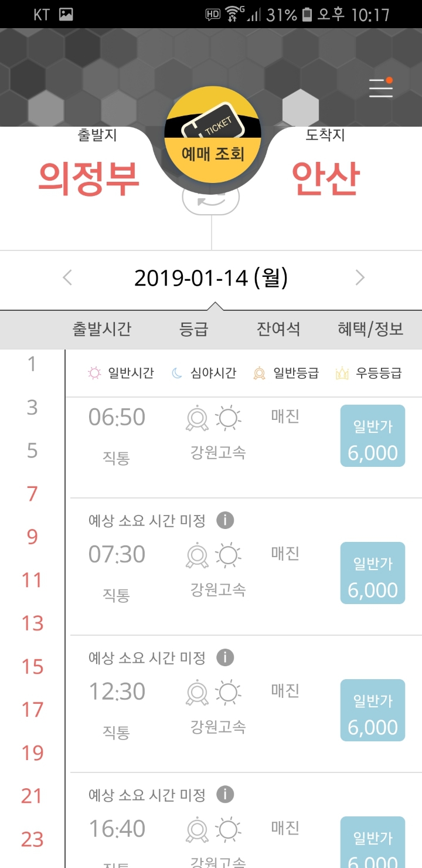Swap departure and arrival with the refresh icon
The width and height of the screenshot is (422, 868).
pos(211,199)
